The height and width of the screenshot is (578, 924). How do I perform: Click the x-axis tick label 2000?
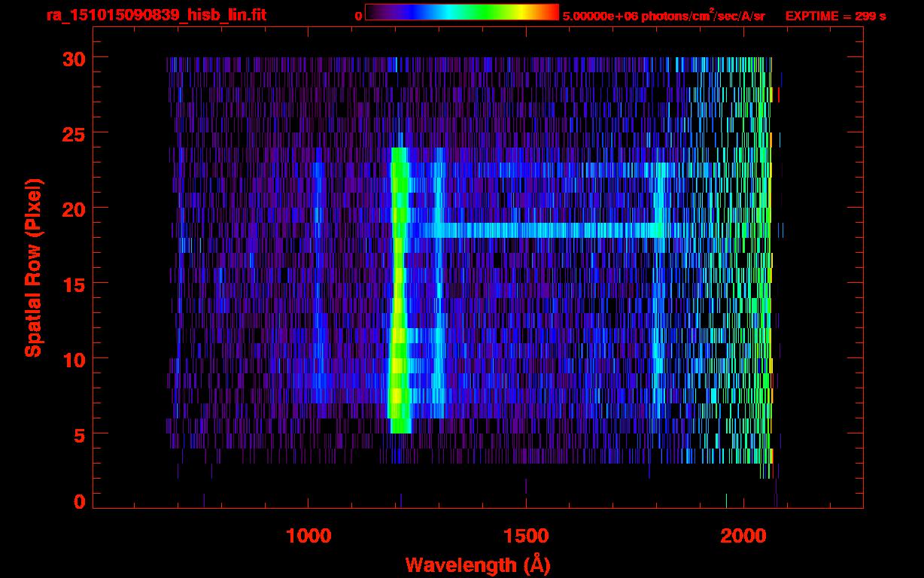click(x=743, y=536)
